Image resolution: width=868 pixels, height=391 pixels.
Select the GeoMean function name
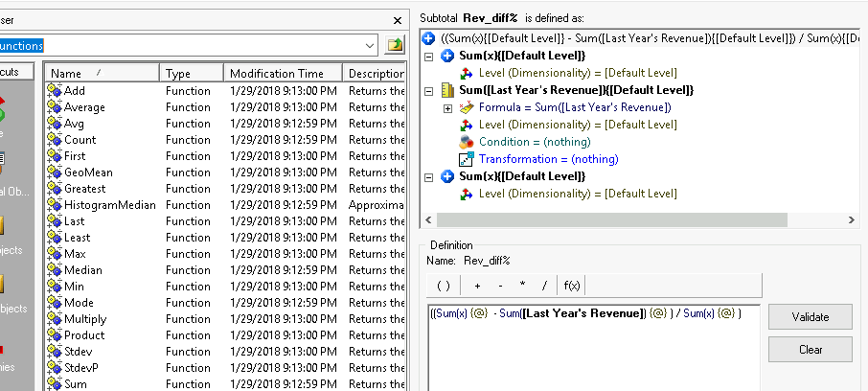(x=88, y=172)
